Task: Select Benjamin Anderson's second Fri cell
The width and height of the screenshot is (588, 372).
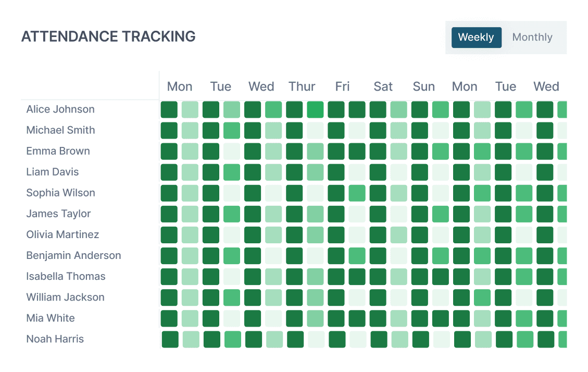Action: (357, 256)
